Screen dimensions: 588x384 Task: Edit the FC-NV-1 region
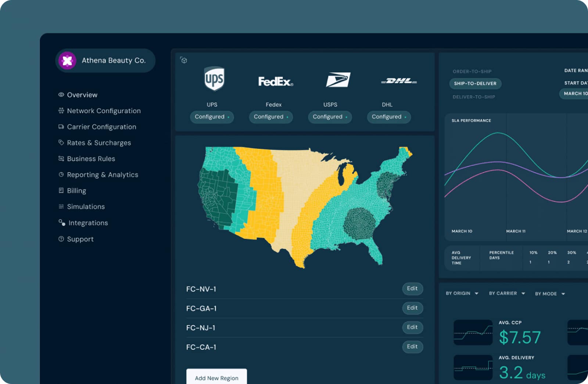pyautogui.click(x=412, y=289)
